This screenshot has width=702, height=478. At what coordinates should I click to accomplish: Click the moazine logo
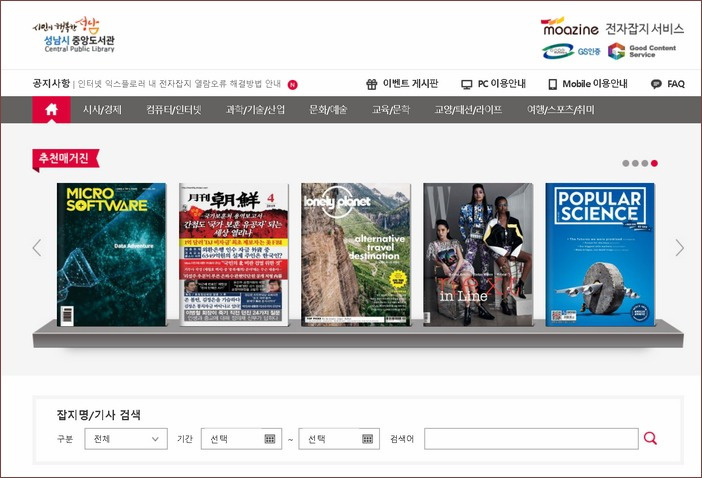click(x=569, y=27)
